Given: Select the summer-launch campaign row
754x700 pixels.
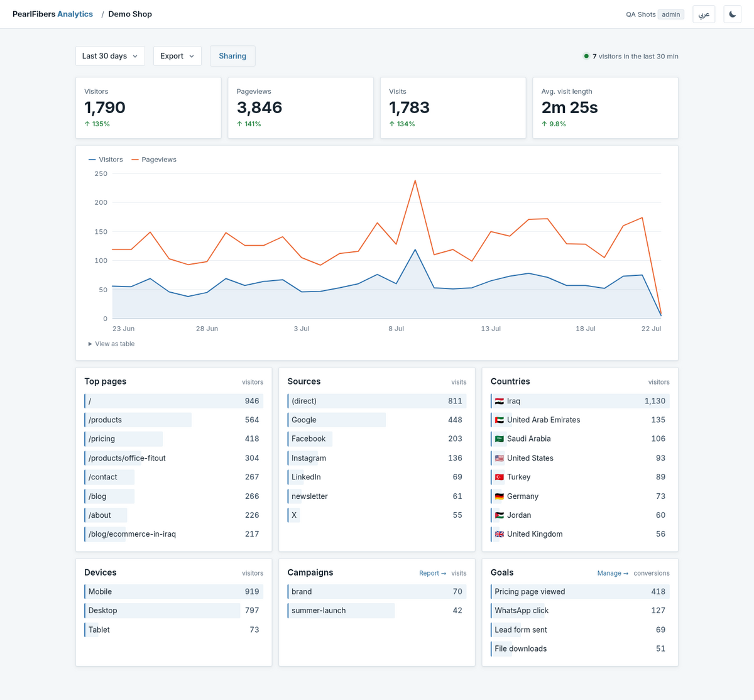Looking at the screenshot, I should [x=377, y=610].
